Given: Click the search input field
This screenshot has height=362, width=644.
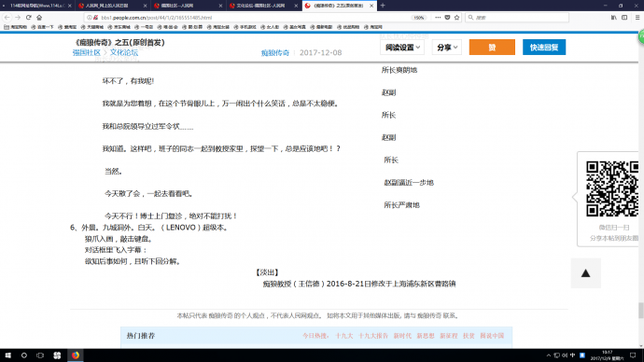Looking at the screenshot, I should click(x=517, y=18).
